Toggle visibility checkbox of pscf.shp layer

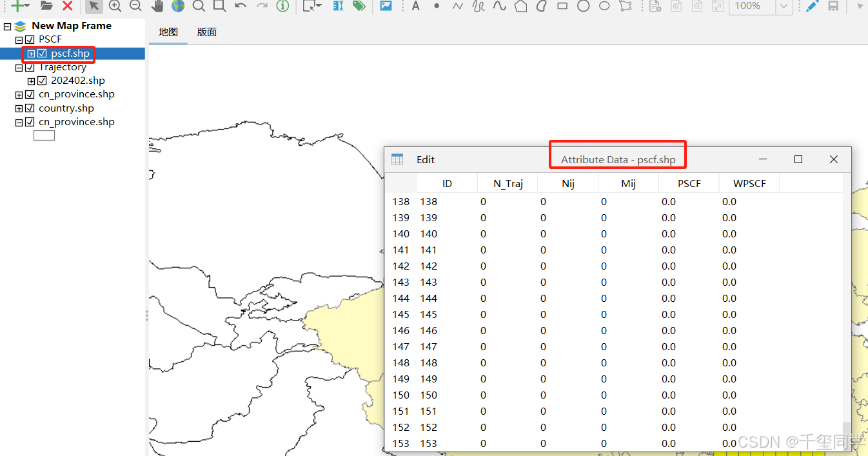click(x=42, y=54)
